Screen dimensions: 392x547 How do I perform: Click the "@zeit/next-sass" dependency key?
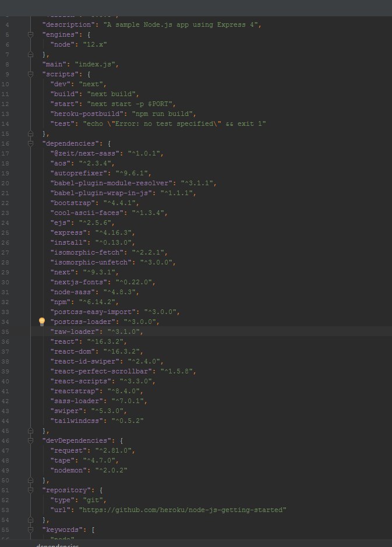click(x=84, y=153)
